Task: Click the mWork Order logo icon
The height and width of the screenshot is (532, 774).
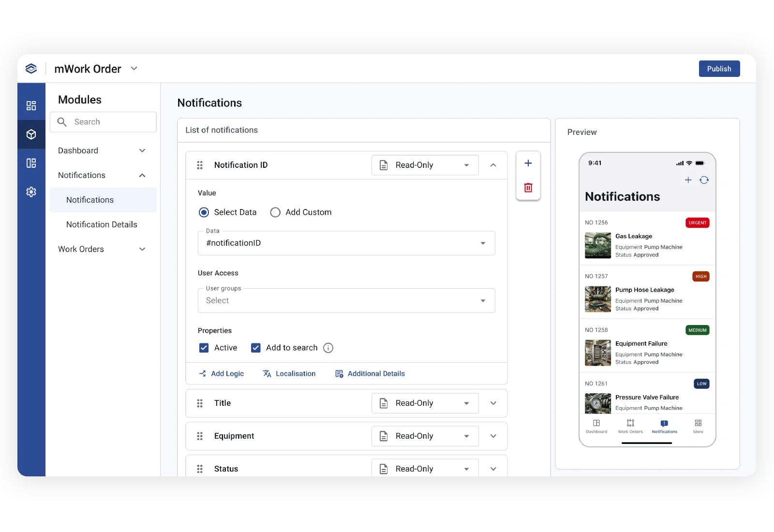Action: [31, 69]
